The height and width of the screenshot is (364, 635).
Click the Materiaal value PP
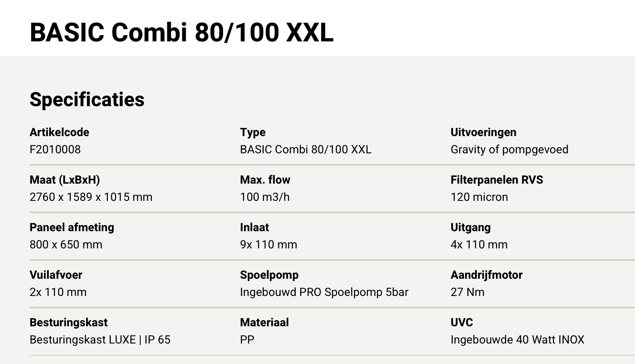[247, 339]
